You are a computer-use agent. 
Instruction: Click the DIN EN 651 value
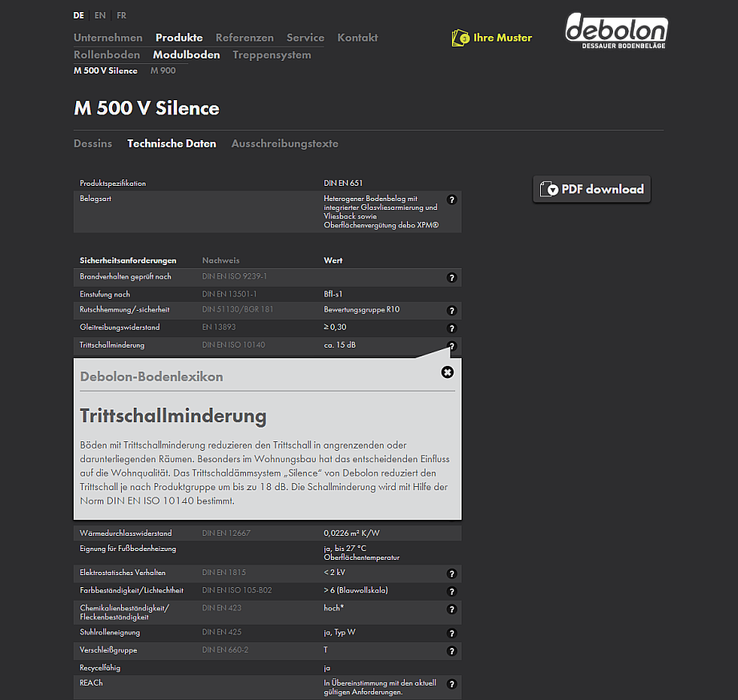(x=343, y=183)
